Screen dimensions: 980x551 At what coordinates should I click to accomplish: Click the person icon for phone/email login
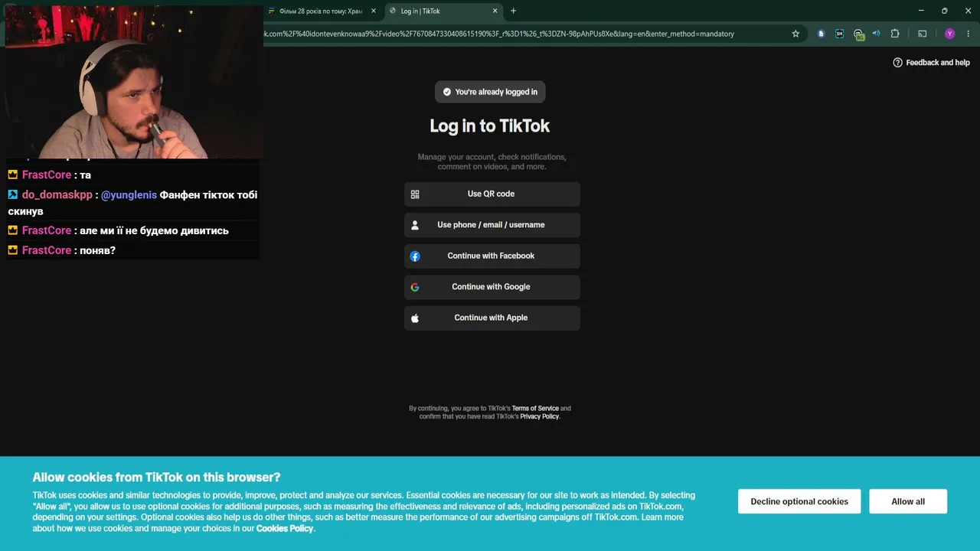point(415,225)
